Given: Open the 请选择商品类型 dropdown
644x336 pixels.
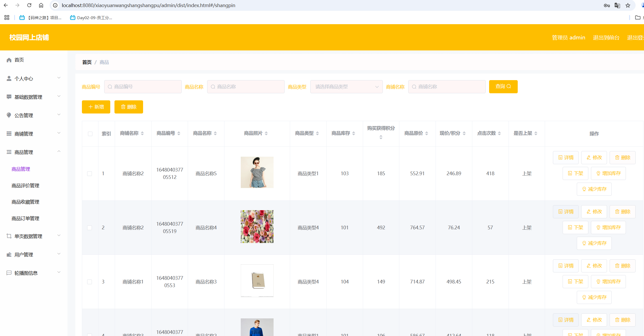Looking at the screenshot, I should click(346, 87).
